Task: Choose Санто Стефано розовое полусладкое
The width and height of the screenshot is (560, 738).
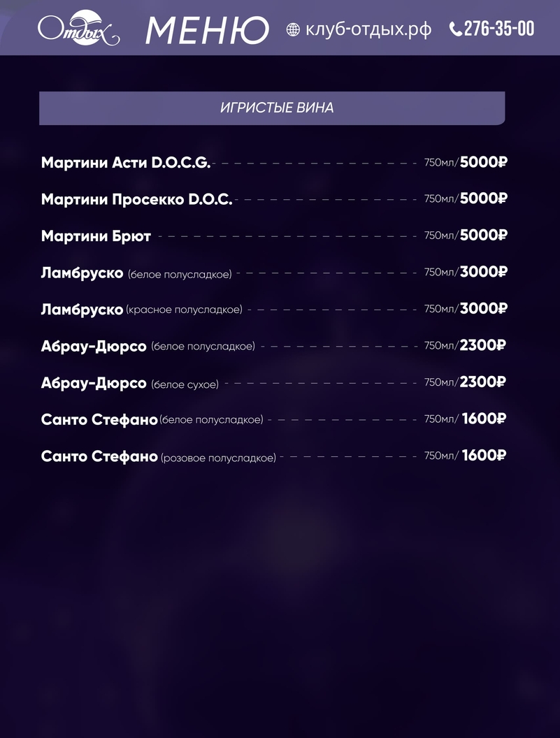Action: 159,457
